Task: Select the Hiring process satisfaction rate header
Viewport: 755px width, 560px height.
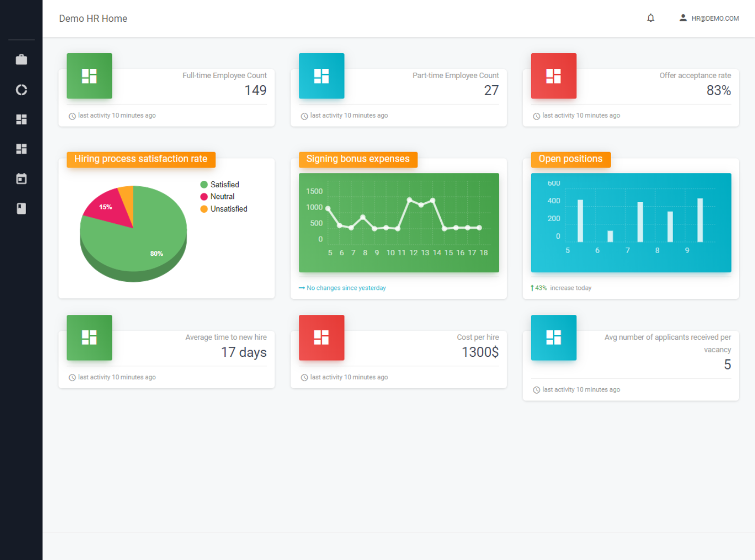Action: point(141,159)
